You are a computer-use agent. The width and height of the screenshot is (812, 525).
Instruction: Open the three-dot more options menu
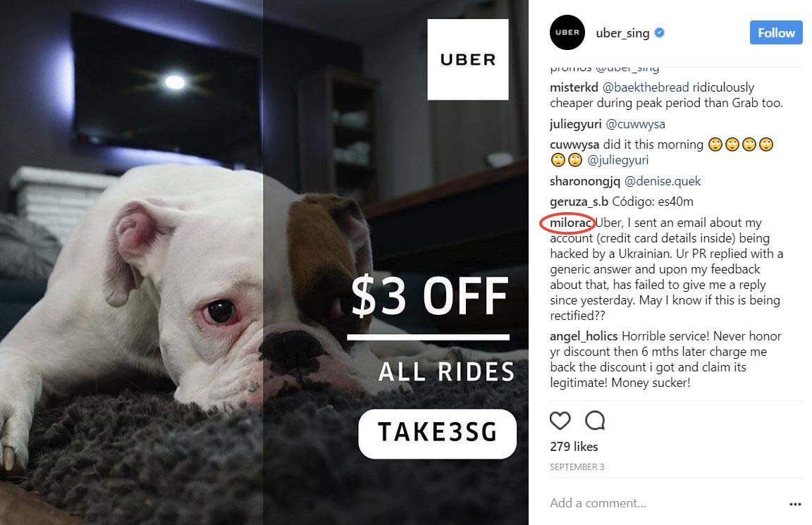pos(795,504)
